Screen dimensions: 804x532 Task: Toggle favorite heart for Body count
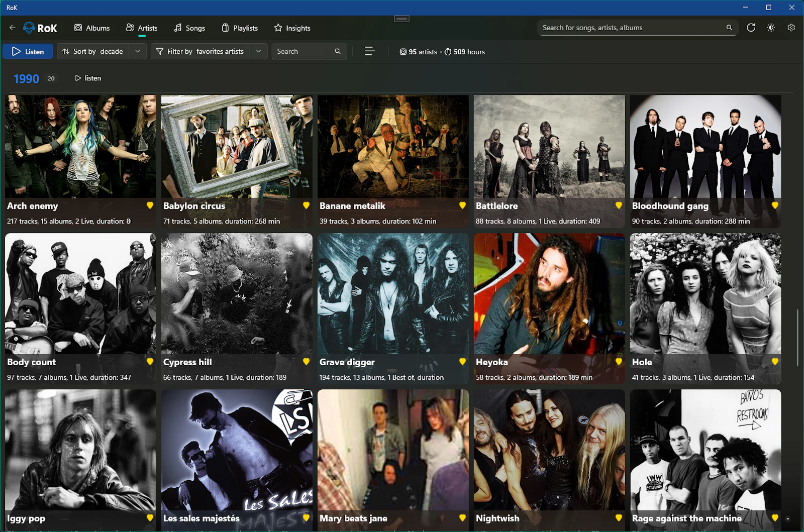tap(150, 362)
